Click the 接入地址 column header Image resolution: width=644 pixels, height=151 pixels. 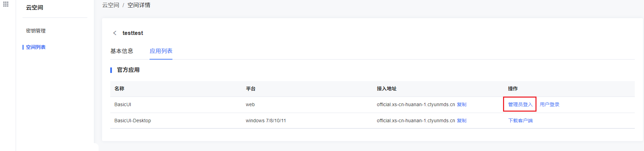pos(387,89)
